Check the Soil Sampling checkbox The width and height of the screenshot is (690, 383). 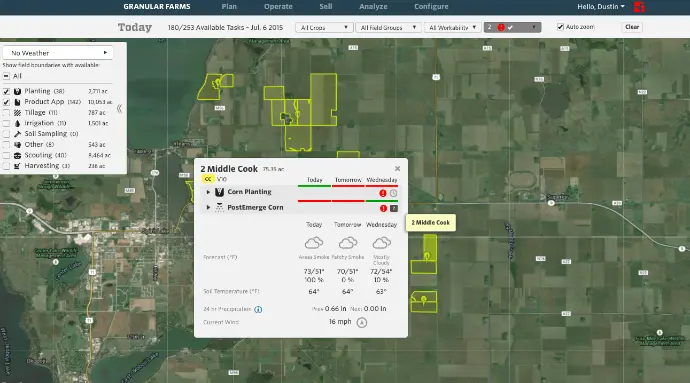(x=6, y=134)
